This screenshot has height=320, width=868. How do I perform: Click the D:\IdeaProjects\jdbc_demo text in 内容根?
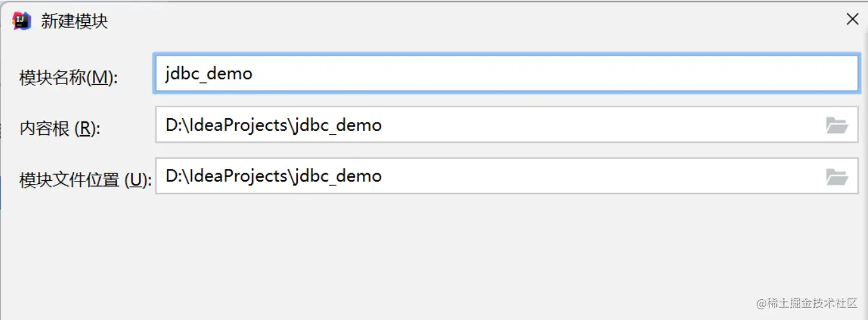[x=273, y=125]
